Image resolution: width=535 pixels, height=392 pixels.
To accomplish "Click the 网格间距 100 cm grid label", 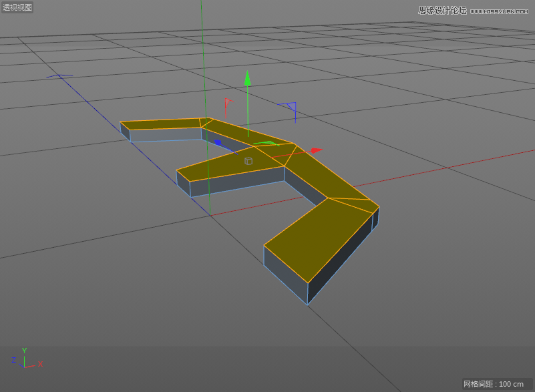I will (494, 384).
